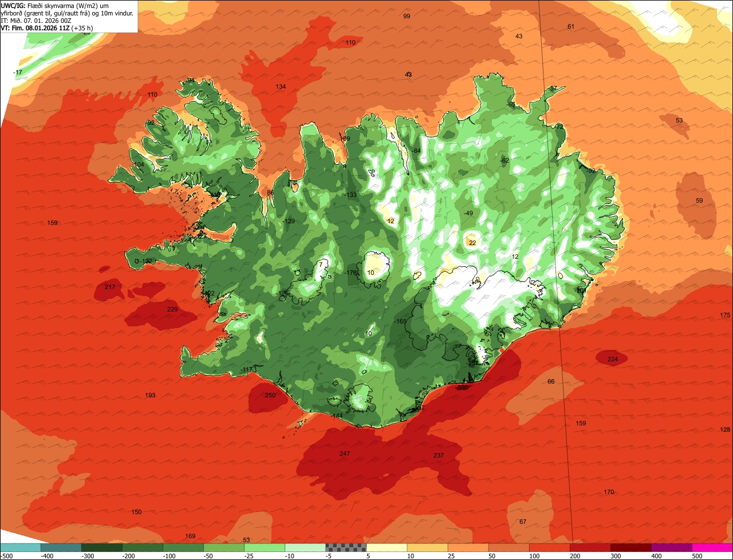This screenshot has height=560, width=733.
Task: Click the map value 330 on the southeast coast
Action: click(463, 388)
